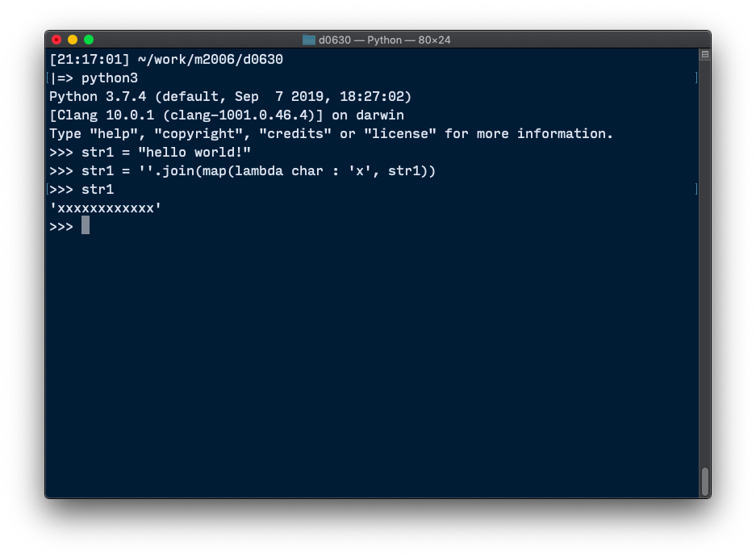Click the gray cursor block at the prompt
This screenshot has height=558, width=756.
(86, 225)
